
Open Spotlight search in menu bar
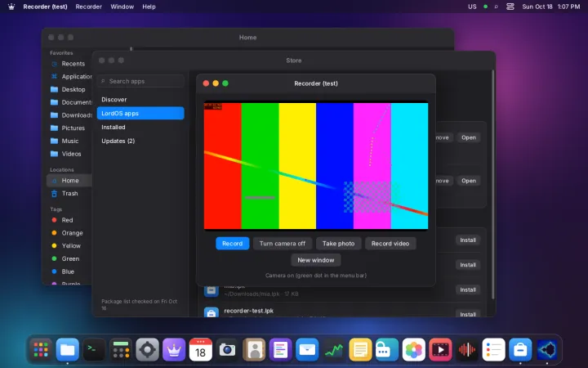pyautogui.click(x=497, y=7)
